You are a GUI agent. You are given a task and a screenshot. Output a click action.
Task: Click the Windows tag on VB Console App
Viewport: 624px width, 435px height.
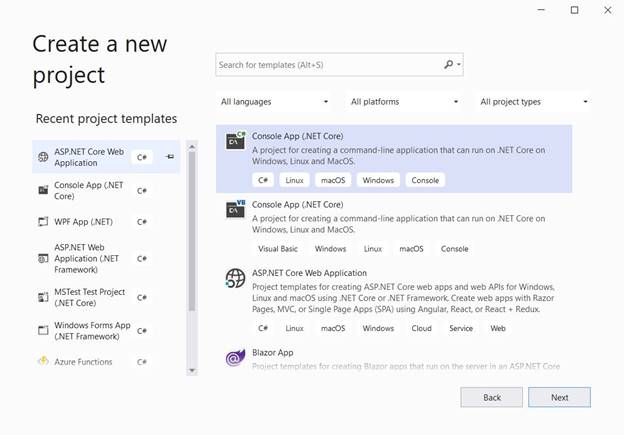tap(330, 249)
